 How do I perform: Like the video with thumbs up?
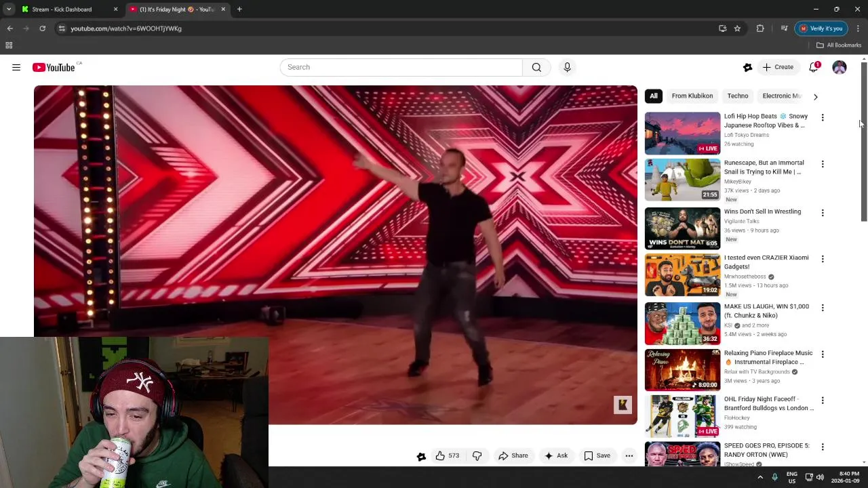point(448,455)
